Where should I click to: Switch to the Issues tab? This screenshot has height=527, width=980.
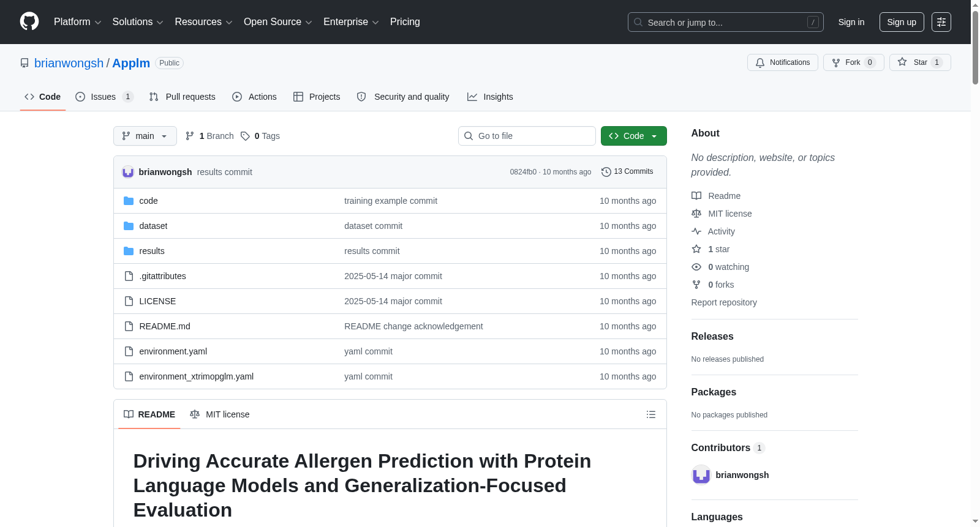(104, 97)
